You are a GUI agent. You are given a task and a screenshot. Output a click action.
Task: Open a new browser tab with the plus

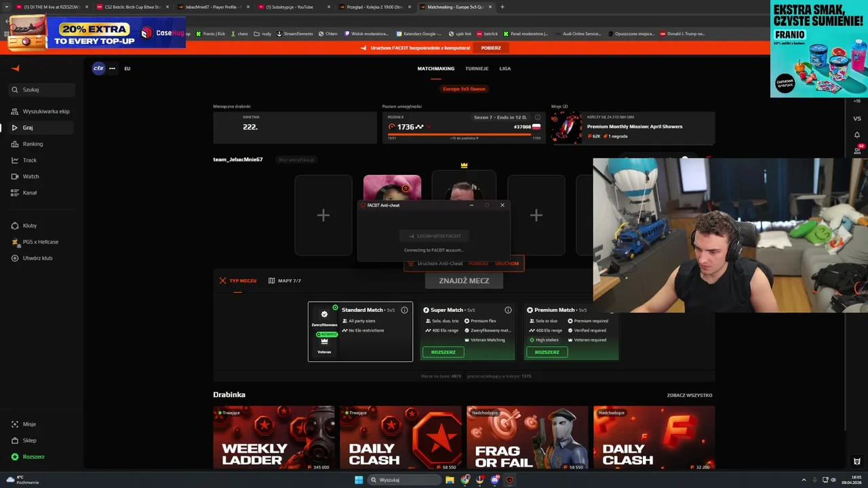coord(502,7)
